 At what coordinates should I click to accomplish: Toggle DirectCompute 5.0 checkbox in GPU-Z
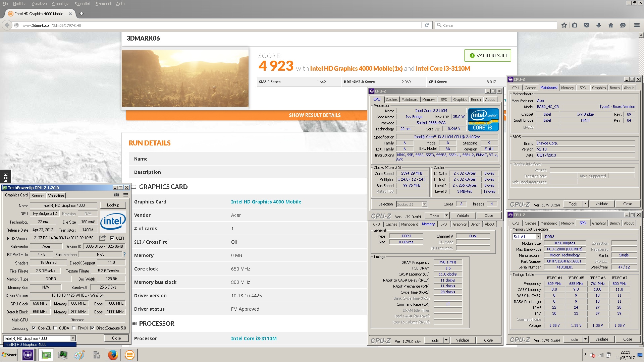coord(92,328)
